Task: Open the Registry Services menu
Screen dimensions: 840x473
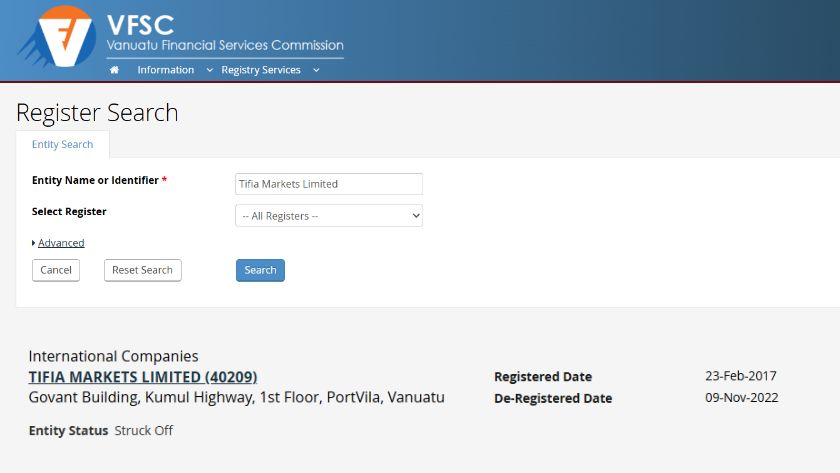Action: (x=260, y=70)
